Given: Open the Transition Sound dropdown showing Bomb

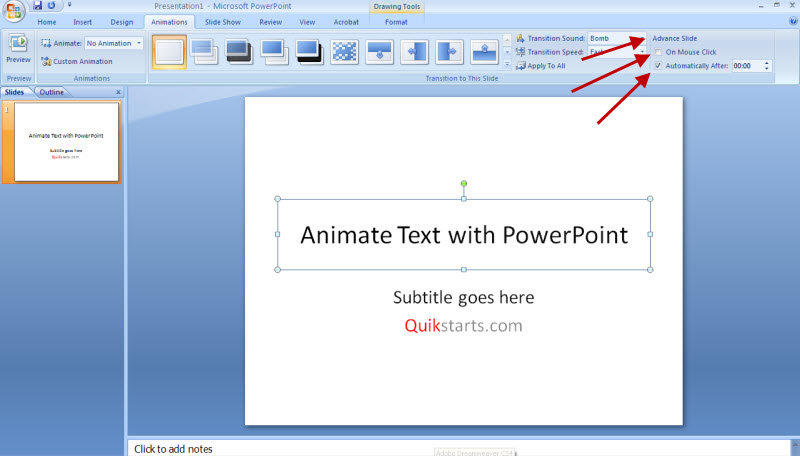Looking at the screenshot, I should click(x=617, y=38).
